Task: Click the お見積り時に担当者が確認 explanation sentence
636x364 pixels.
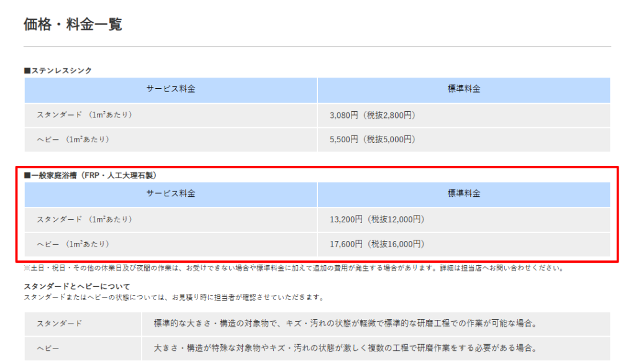Action: pos(175,298)
